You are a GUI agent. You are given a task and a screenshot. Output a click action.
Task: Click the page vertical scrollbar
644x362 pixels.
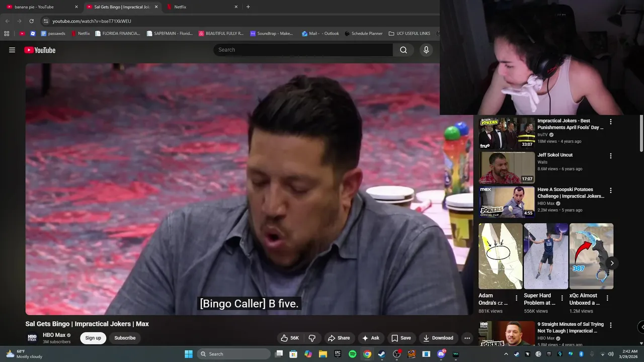(641, 134)
